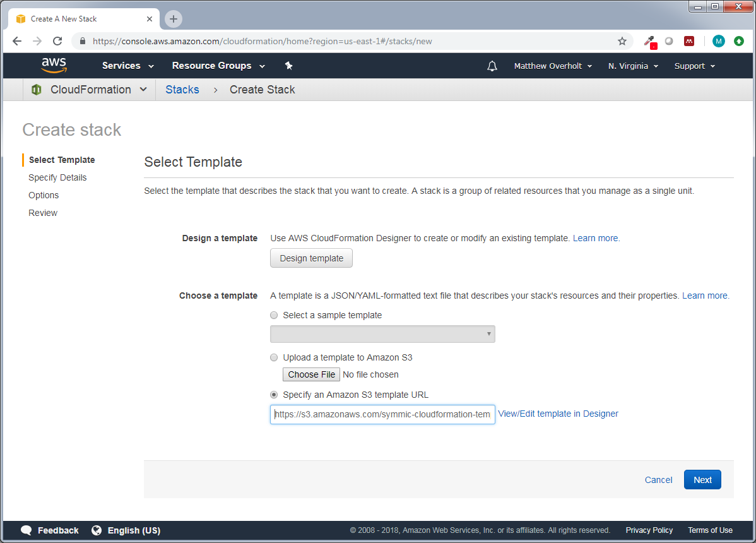Open the Resource Groups dropdown
The image size is (756, 543).
[x=218, y=66]
